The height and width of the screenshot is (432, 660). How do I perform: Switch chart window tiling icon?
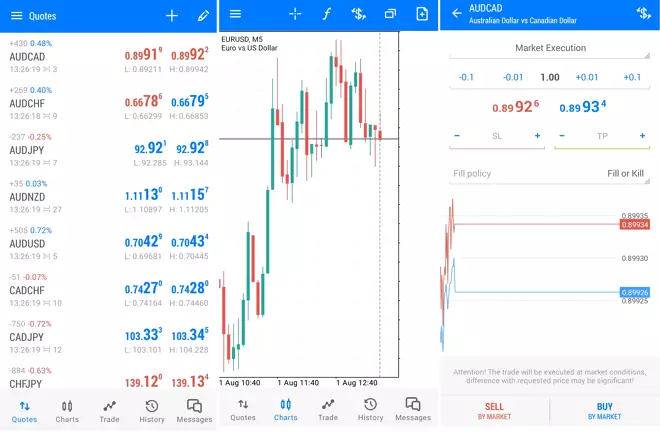[390, 14]
